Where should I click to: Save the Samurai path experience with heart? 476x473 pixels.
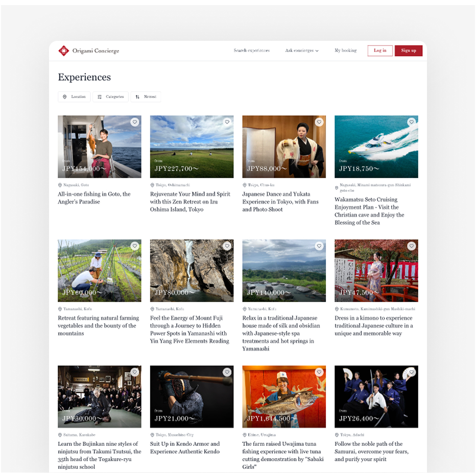(411, 372)
